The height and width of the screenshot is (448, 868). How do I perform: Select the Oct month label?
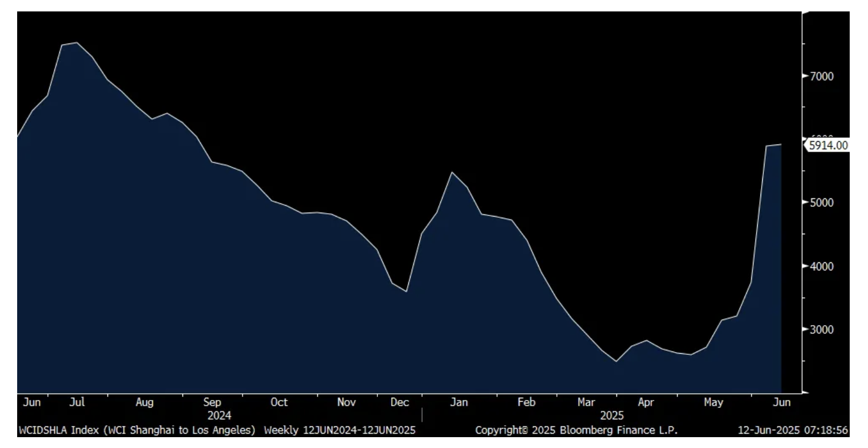tap(278, 402)
